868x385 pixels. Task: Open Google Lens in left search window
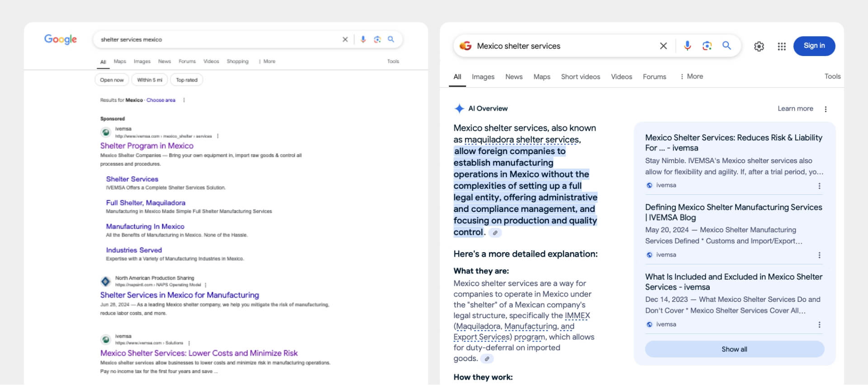pos(377,39)
